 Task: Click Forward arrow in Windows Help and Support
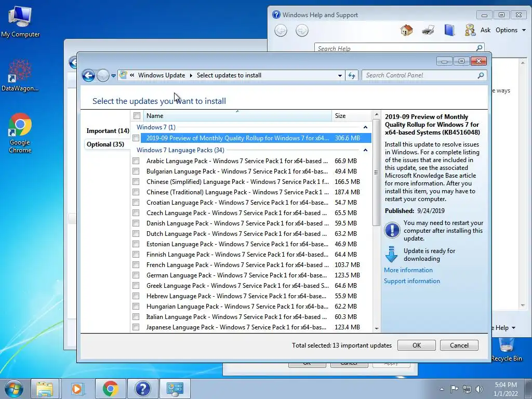(302, 31)
